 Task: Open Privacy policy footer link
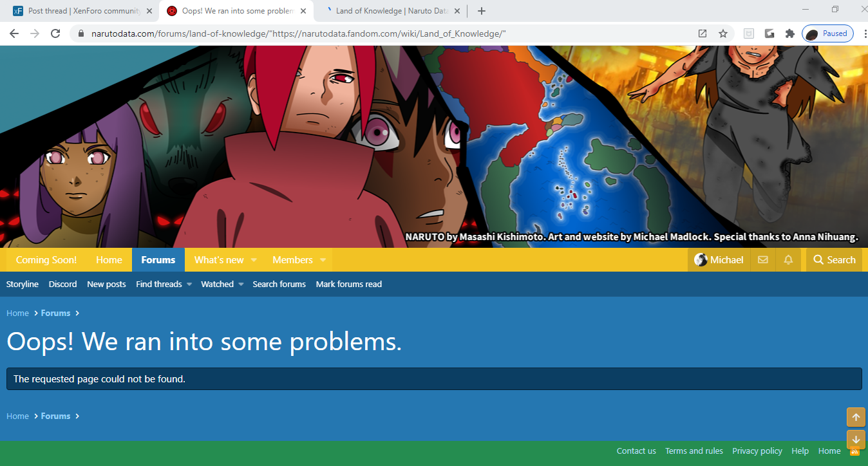click(x=757, y=451)
